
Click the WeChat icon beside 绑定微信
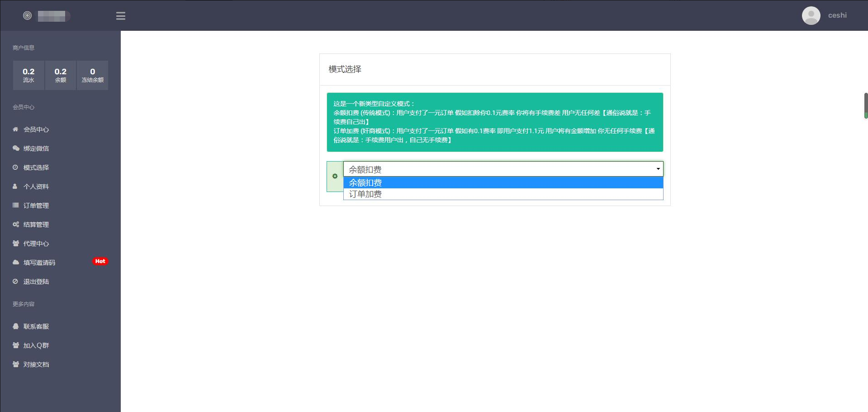(x=16, y=149)
